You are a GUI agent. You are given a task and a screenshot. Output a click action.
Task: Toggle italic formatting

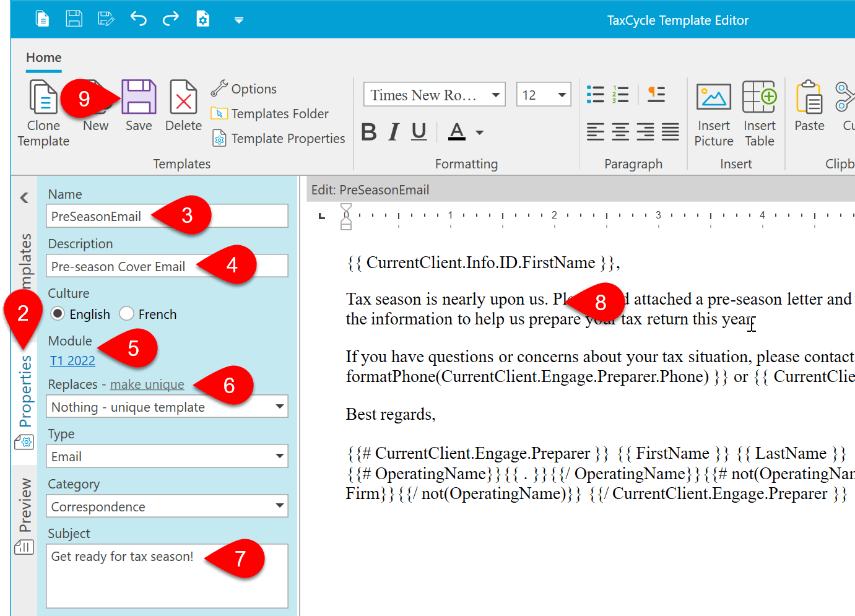point(394,132)
